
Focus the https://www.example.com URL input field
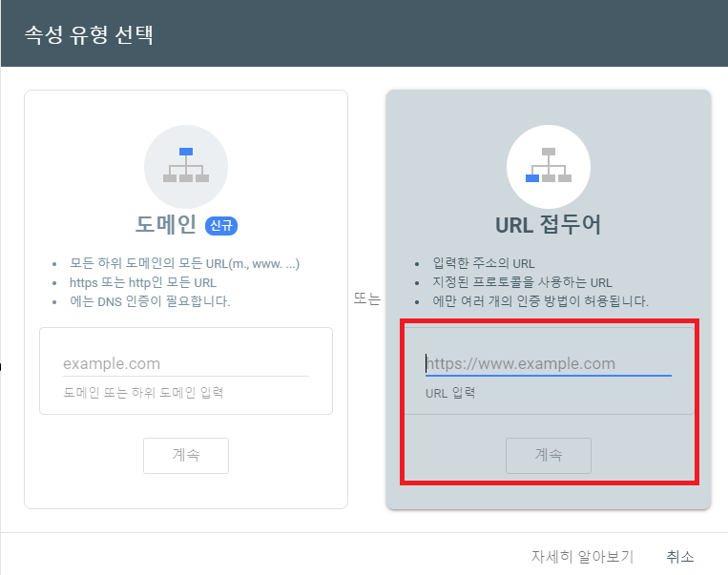coord(549,364)
